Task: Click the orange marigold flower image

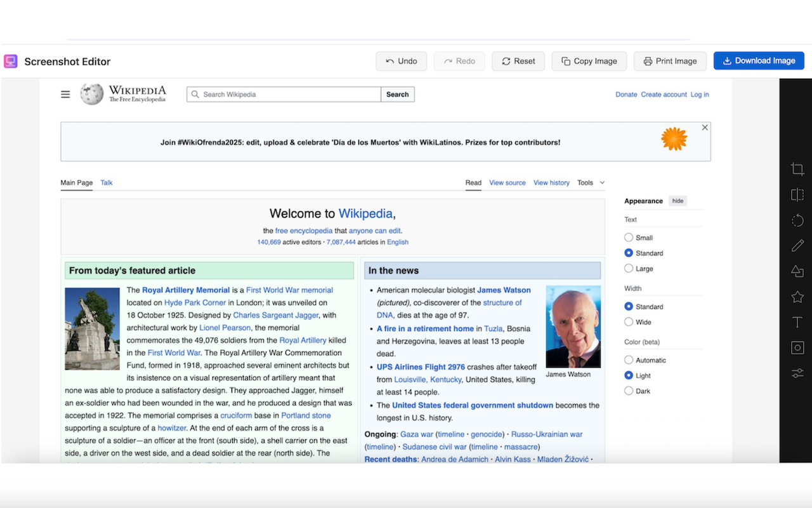Action: 674,138
